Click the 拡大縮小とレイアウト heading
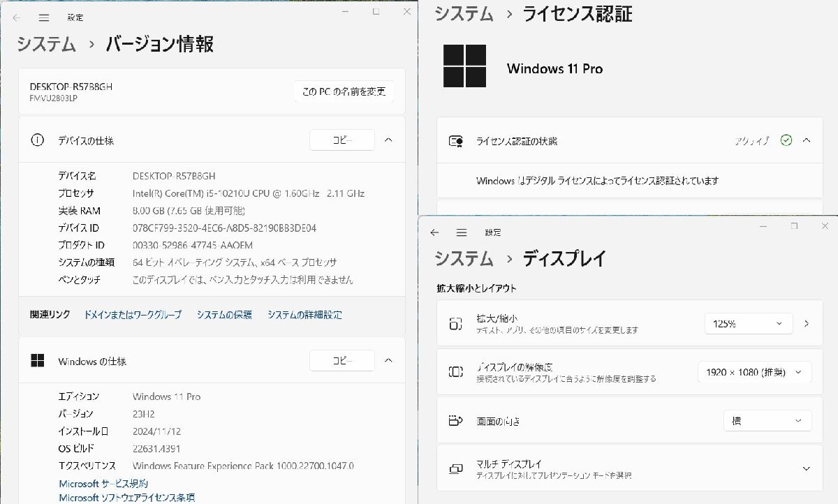This screenshot has height=504, width=838. tap(476, 288)
